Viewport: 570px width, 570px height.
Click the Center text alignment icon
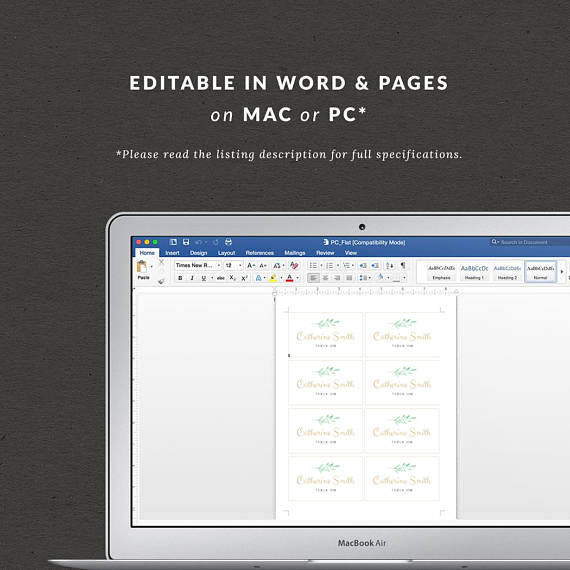point(325,278)
